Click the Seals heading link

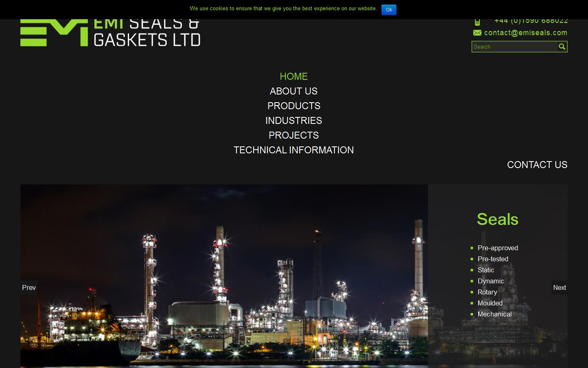pyautogui.click(x=497, y=220)
